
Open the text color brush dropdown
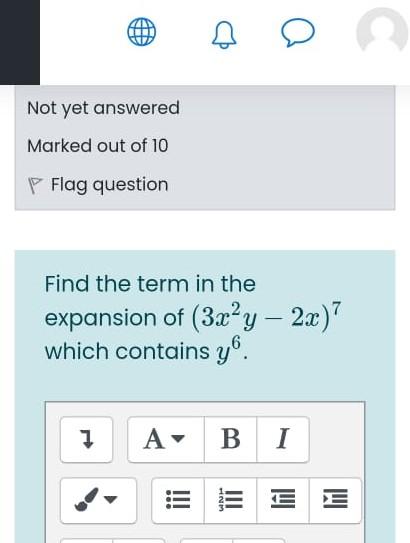[98, 500]
